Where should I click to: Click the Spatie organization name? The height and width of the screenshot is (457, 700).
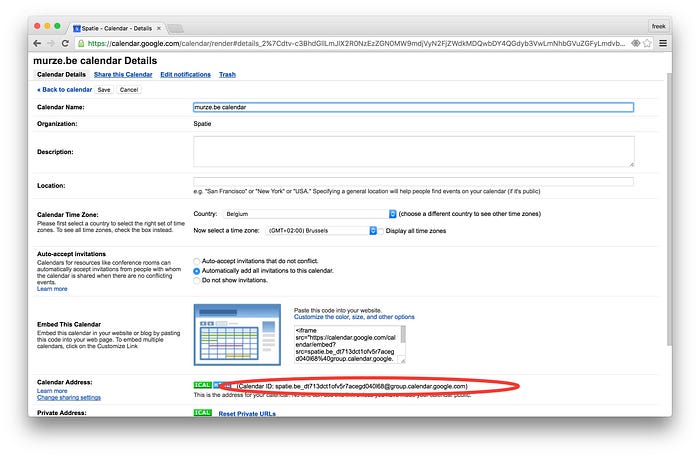pyautogui.click(x=202, y=124)
